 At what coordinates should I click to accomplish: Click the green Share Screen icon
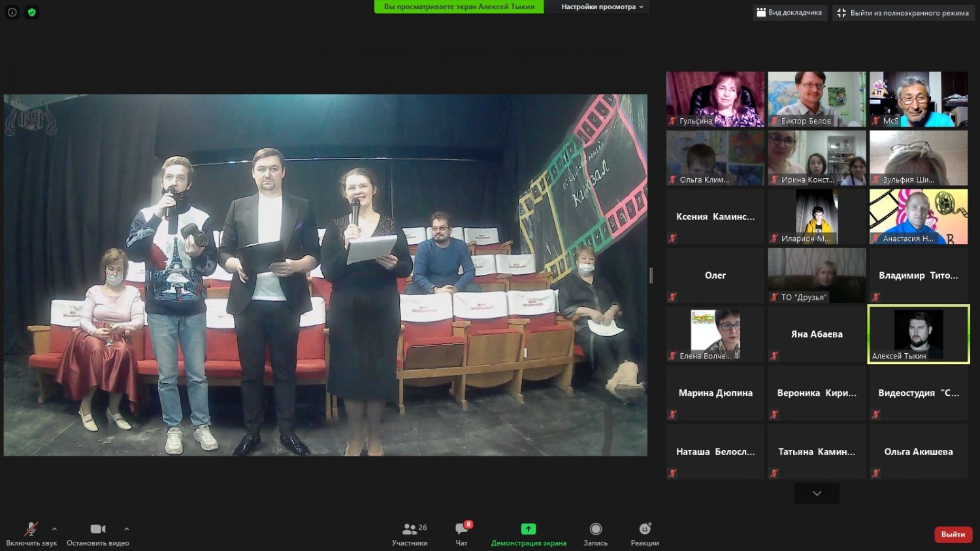coord(528,529)
